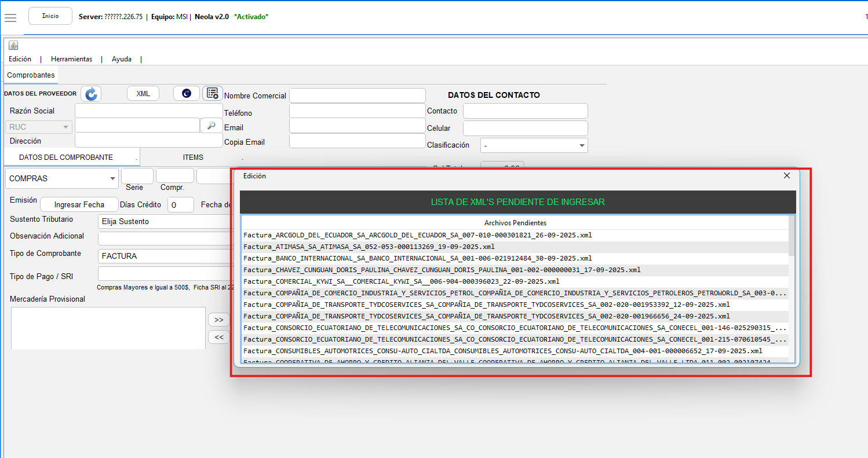
Task: Select the Comprobantes tab
Action: click(31, 75)
